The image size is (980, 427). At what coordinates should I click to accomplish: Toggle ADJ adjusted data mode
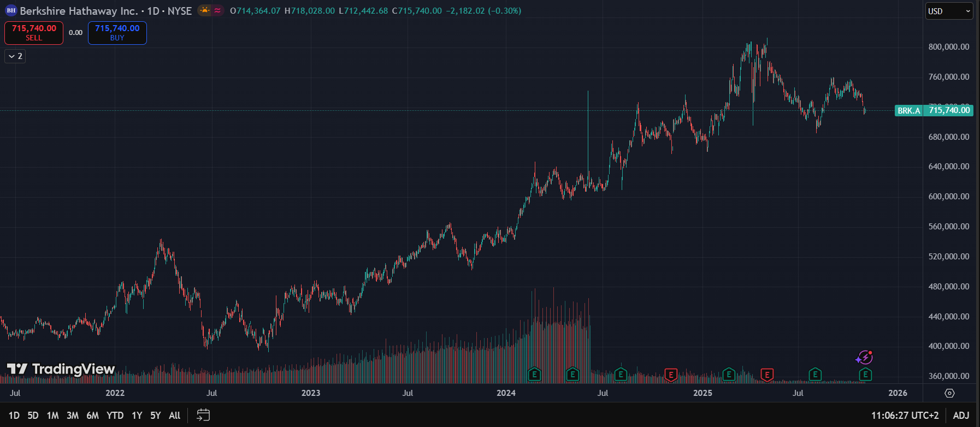pyautogui.click(x=961, y=416)
